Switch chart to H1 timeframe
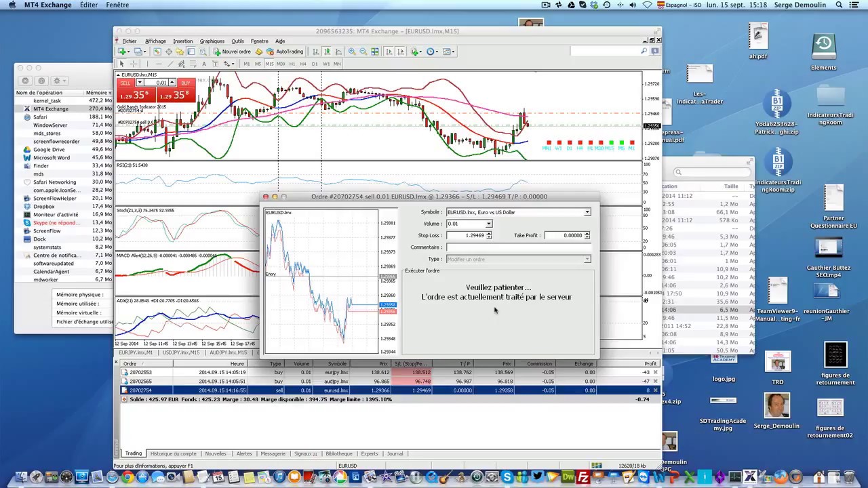 (x=292, y=64)
